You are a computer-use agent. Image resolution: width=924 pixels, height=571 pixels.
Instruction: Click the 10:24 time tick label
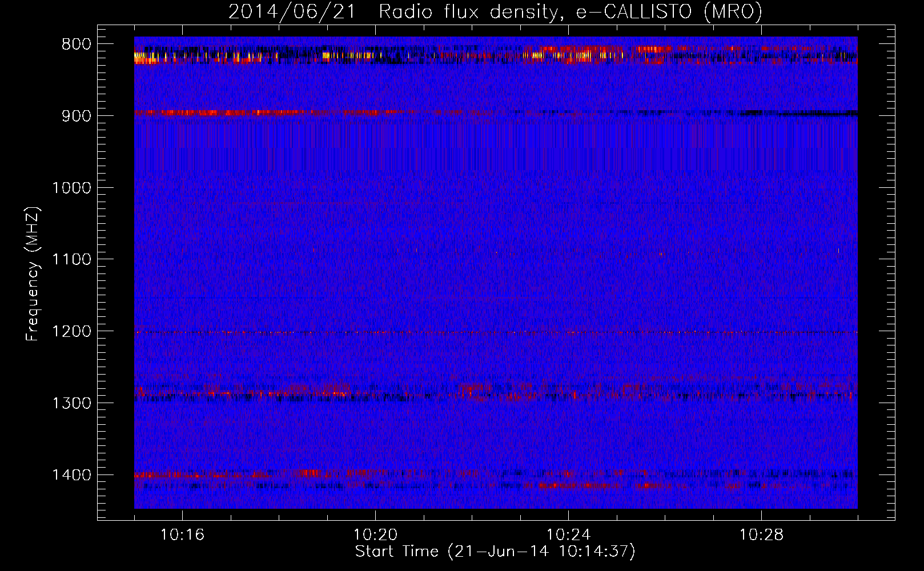point(569,535)
